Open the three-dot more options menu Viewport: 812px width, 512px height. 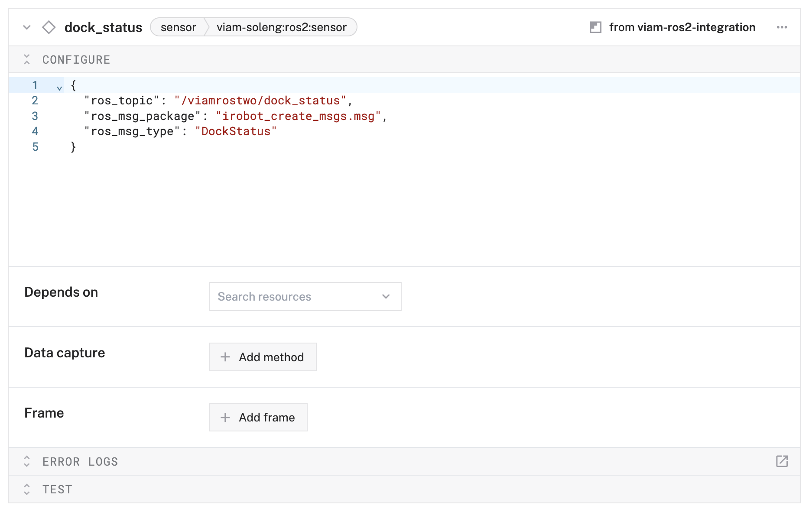782,27
